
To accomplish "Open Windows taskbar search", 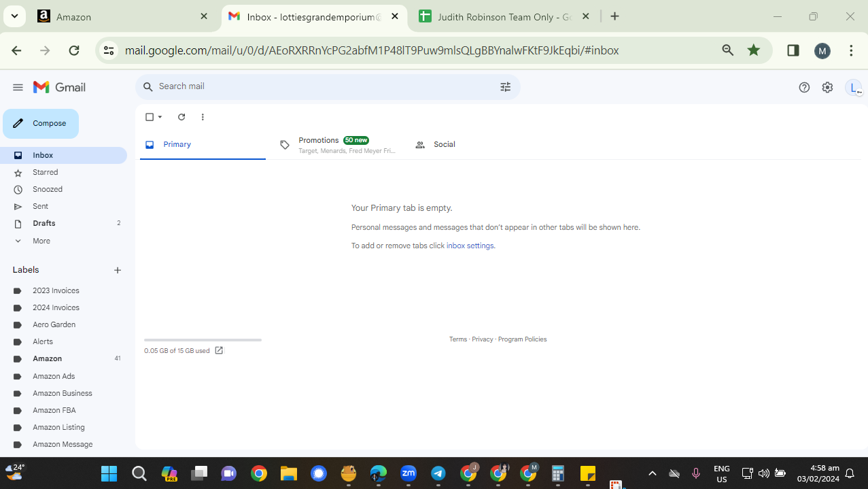I will click(x=139, y=473).
